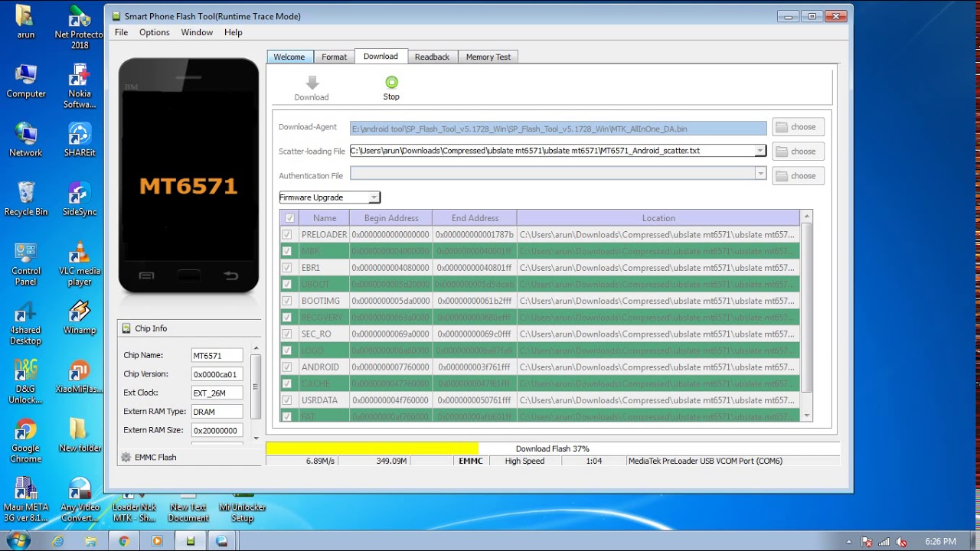
Task: Toggle the ANDROID row checkbox
Action: pos(287,367)
